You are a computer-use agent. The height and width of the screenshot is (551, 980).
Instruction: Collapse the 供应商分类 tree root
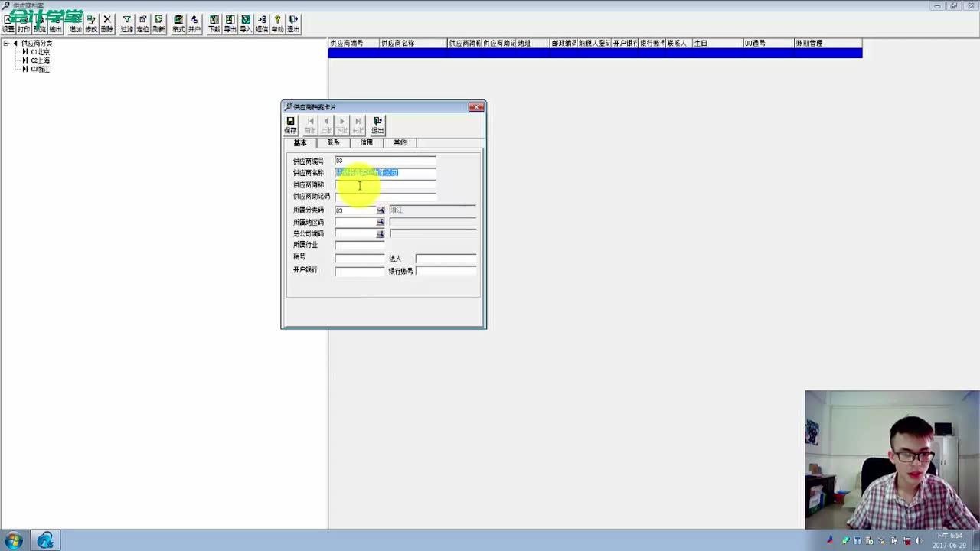click(x=6, y=44)
